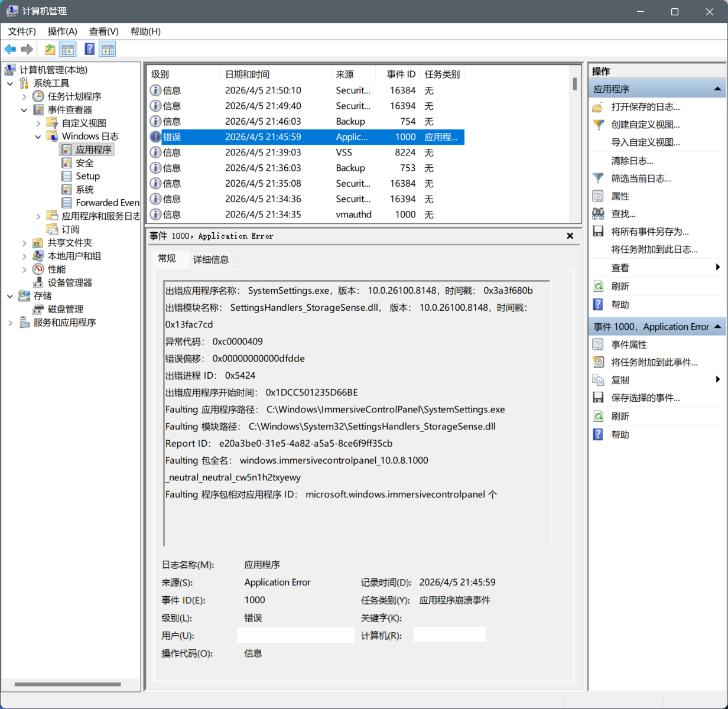Select the Forwarded Events log
This screenshot has height=709, width=728.
tap(108, 203)
